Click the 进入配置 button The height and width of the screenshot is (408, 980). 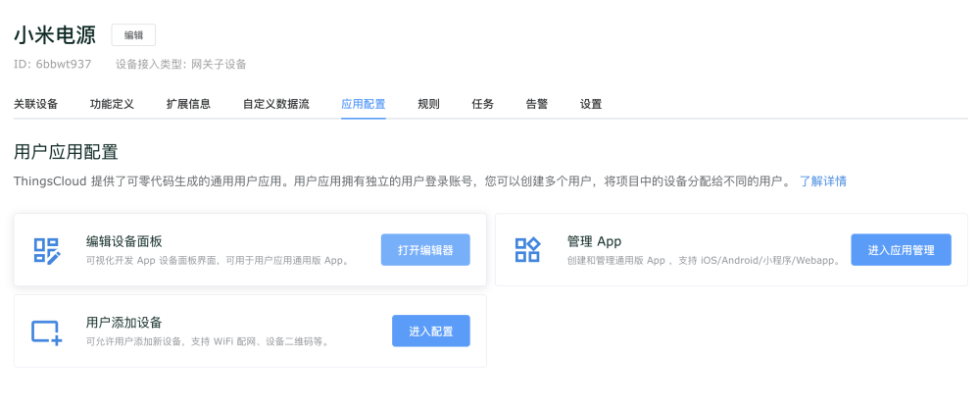(430, 331)
